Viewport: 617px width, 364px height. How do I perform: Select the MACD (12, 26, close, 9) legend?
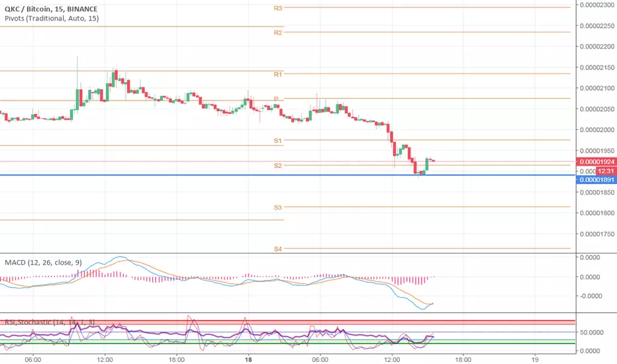[x=43, y=263]
